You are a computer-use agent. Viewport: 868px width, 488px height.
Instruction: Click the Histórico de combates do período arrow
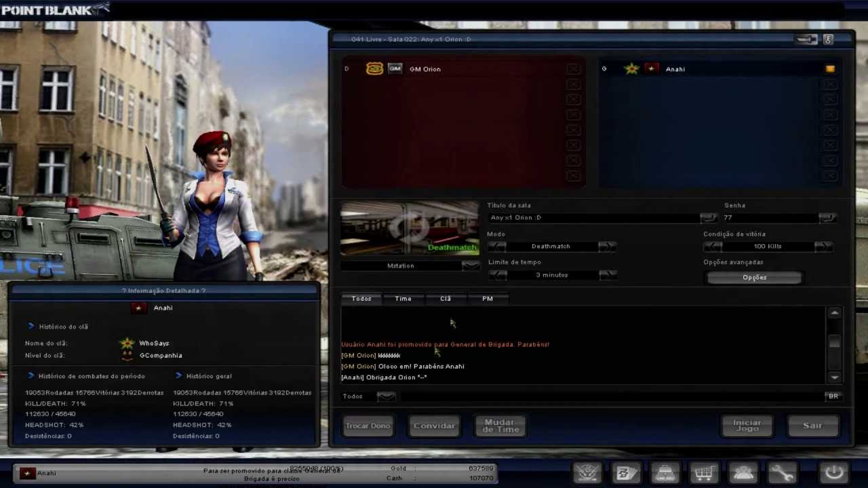pyautogui.click(x=31, y=375)
